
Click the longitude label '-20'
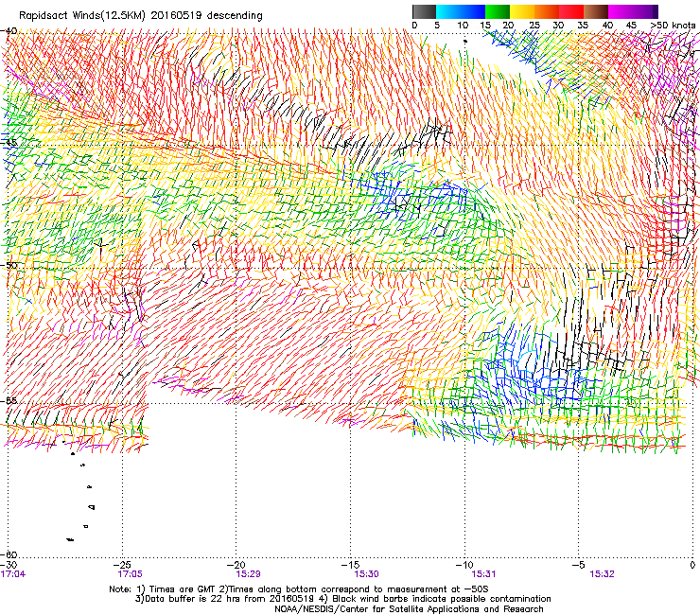[x=236, y=565]
